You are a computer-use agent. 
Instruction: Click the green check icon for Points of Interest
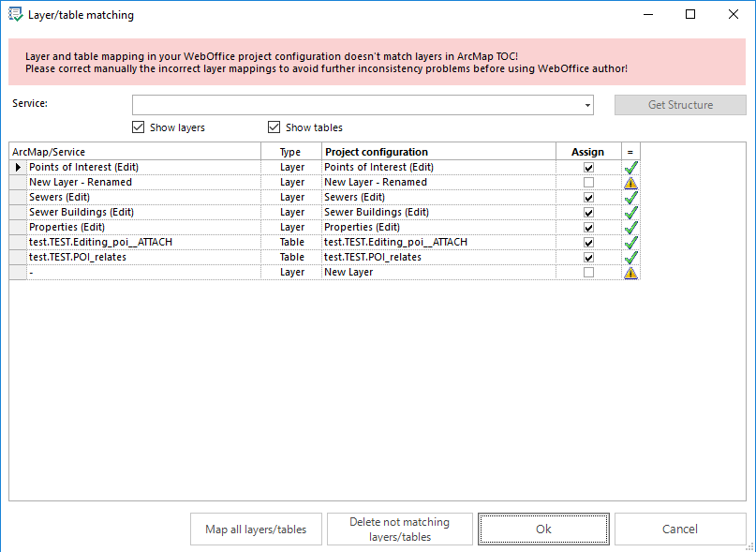coord(630,167)
